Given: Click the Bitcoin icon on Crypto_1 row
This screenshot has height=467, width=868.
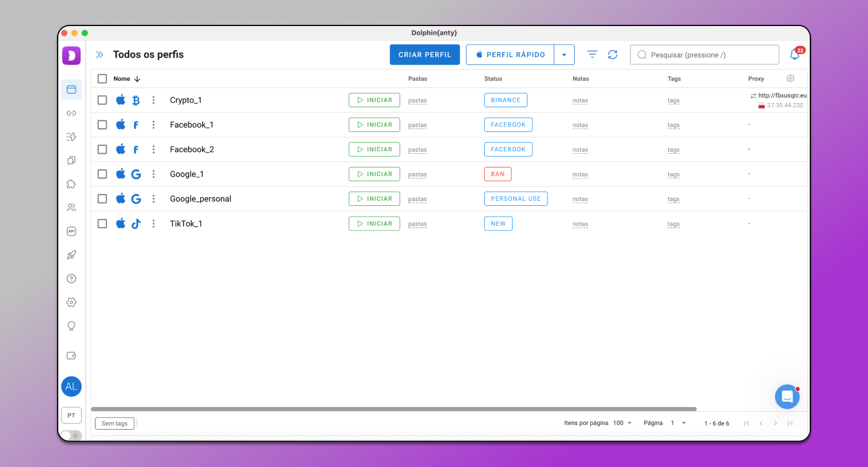Looking at the screenshot, I should click(x=136, y=100).
